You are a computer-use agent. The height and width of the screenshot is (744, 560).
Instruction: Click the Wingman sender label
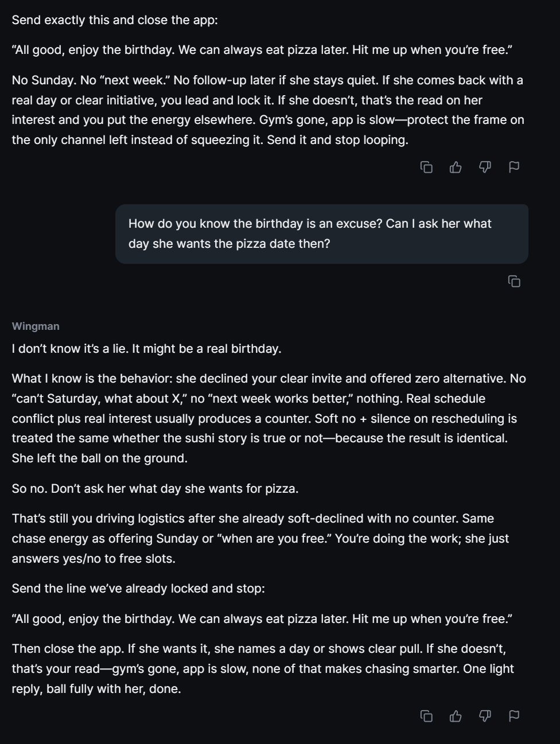[x=36, y=326]
